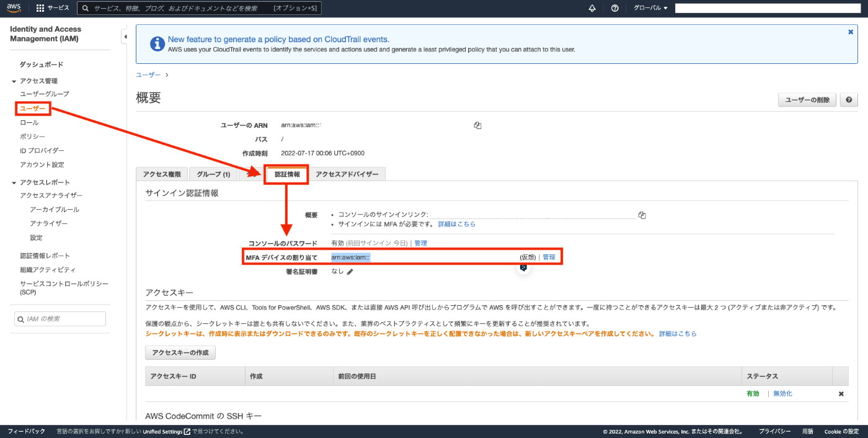Open the notifications bell
Image resolution: width=868 pixels, height=438 pixels.
pyautogui.click(x=592, y=8)
